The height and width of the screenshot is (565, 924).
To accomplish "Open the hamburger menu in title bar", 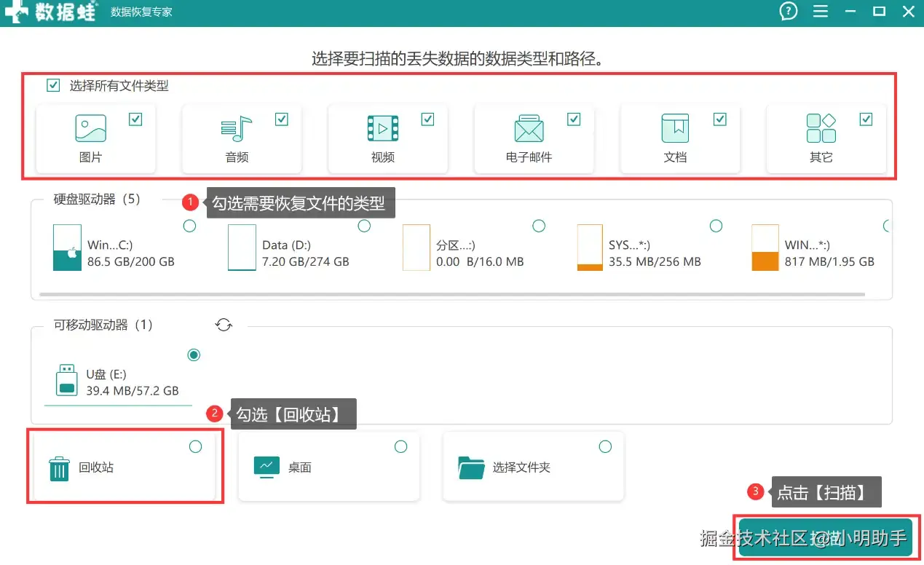I will click(821, 12).
